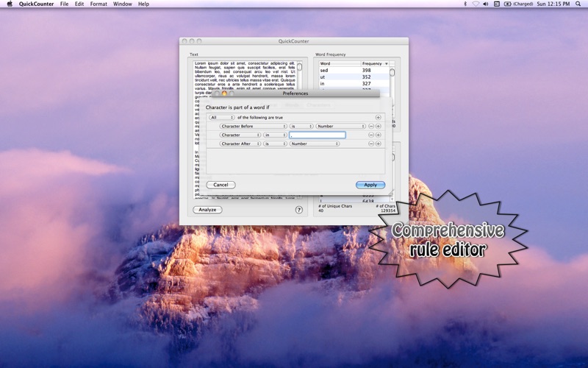
Task: Click the volume icon in menu bar
Action: [486, 4]
